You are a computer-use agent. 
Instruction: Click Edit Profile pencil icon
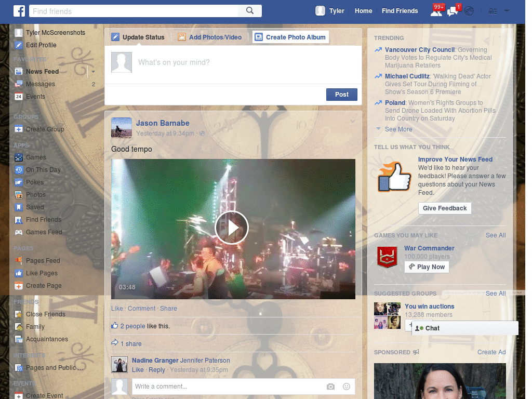coord(19,45)
